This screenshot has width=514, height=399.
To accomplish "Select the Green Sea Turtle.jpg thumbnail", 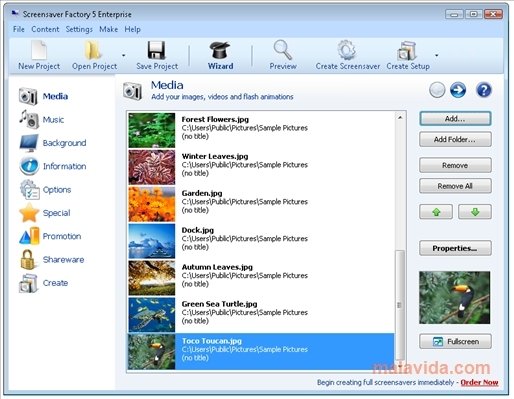I will tap(152, 315).
